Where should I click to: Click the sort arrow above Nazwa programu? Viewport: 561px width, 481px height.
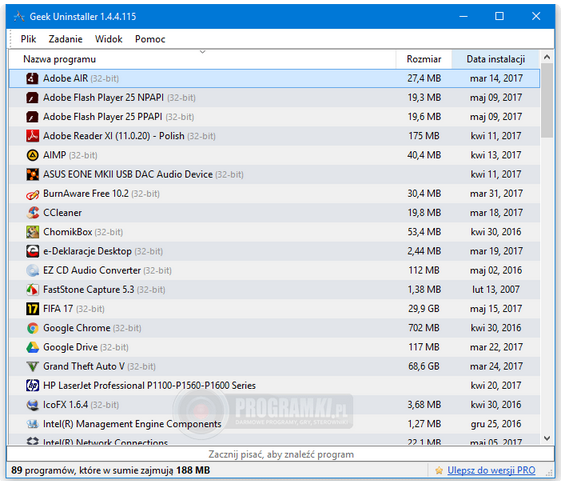[203, 52]
